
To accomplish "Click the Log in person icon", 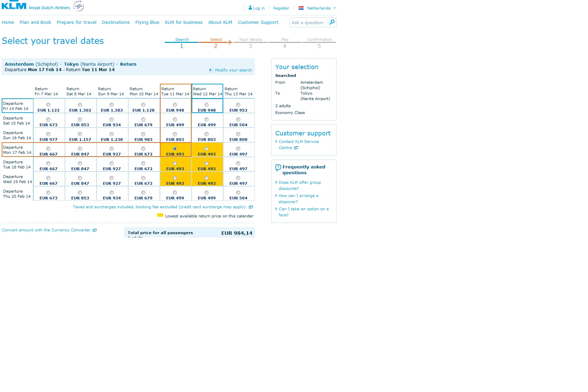I will click(250, 7).
